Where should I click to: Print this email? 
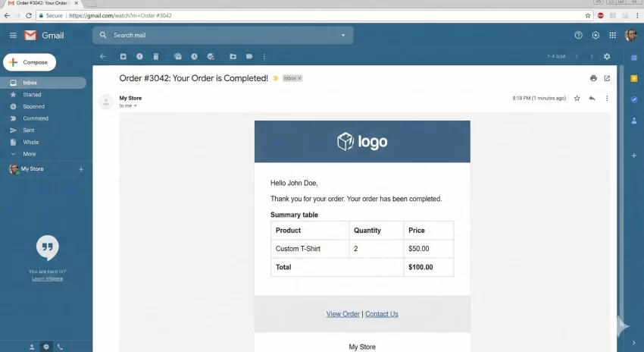[x=593, y=78]
